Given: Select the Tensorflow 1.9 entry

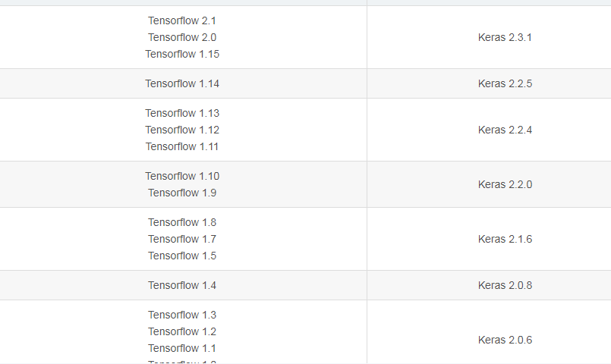Looking at the screenshot, I should [182, 193].
